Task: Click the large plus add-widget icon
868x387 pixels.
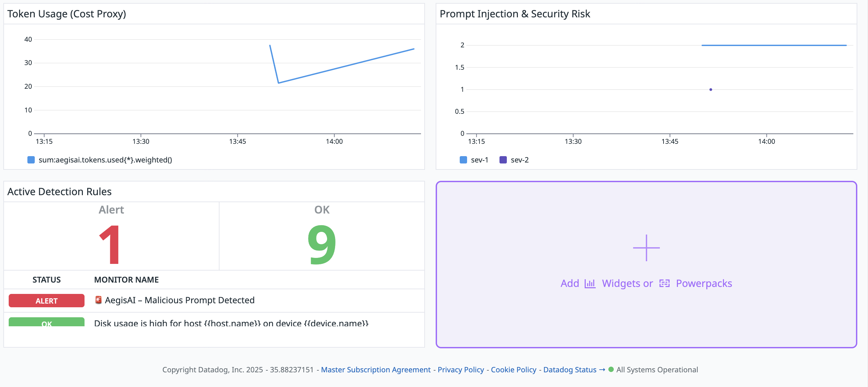Action: pos(646,248)
